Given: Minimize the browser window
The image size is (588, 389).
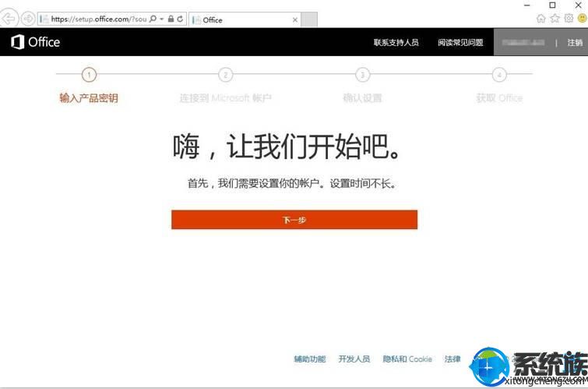Looking at the screenshot, I should click(x=527, y=5).
